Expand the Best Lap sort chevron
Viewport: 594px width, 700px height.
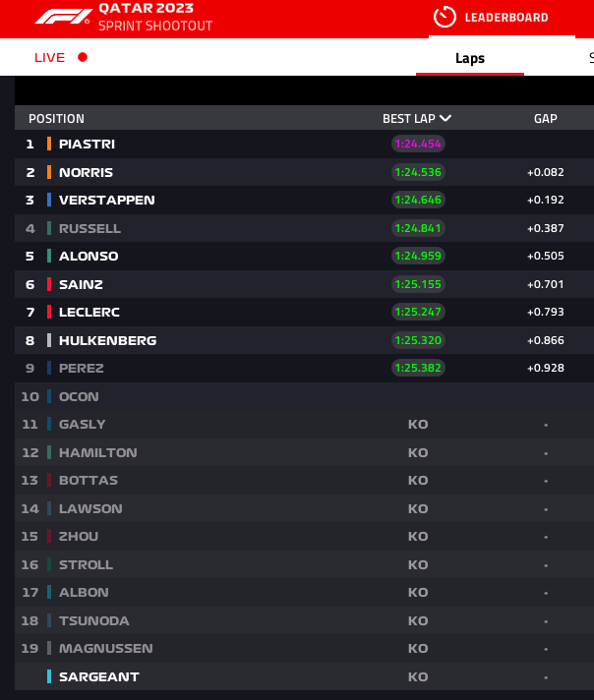click(x=445, y=119)
